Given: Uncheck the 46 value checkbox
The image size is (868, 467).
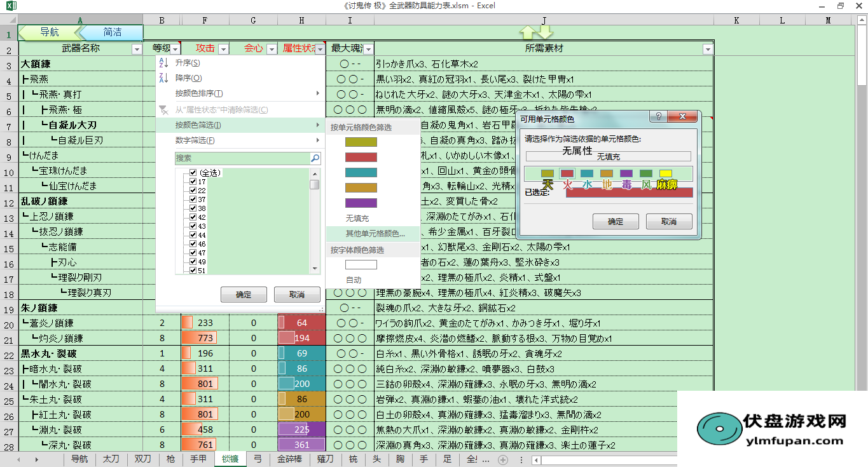Looking at the screenshot, I should (x=193, y=244).
